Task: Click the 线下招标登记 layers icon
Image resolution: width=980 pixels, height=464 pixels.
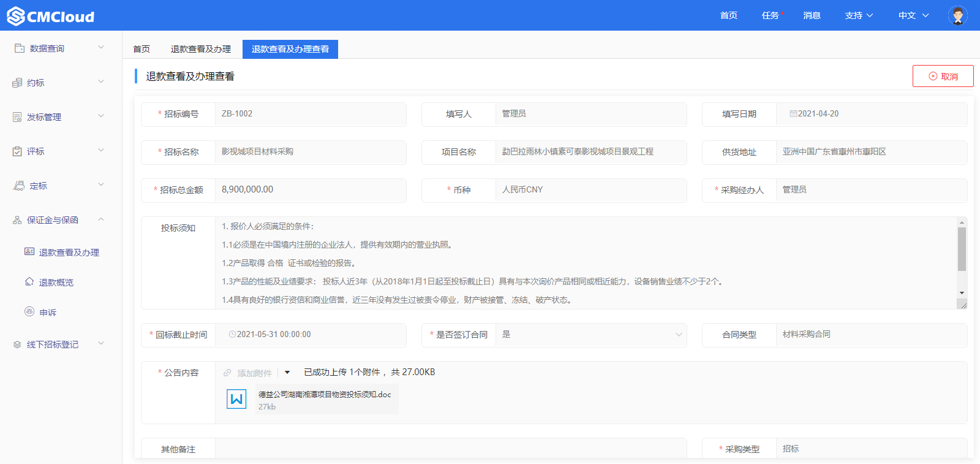Action: tap(17, 344)
